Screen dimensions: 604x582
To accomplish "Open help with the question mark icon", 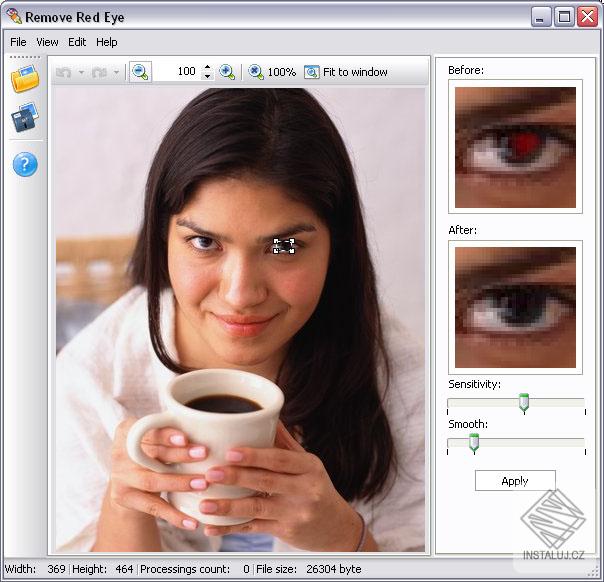I will coord(25,164).
